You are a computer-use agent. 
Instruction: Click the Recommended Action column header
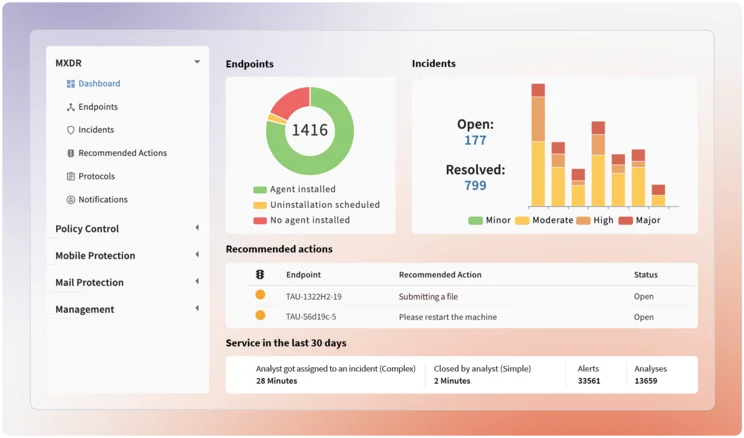[x=440, y=275]
